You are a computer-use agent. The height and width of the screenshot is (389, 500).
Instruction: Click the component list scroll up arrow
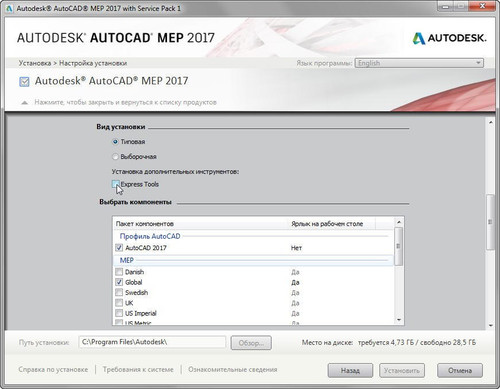tap(399, 222)
